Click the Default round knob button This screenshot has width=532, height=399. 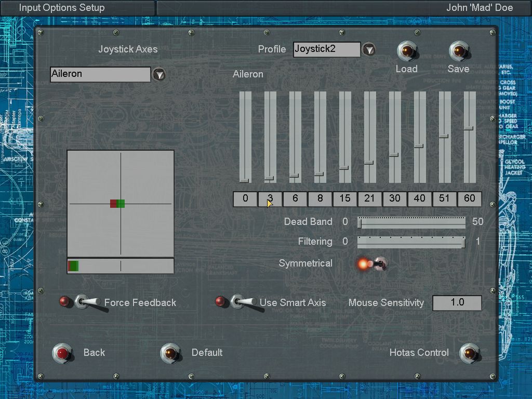coord(170,353)
